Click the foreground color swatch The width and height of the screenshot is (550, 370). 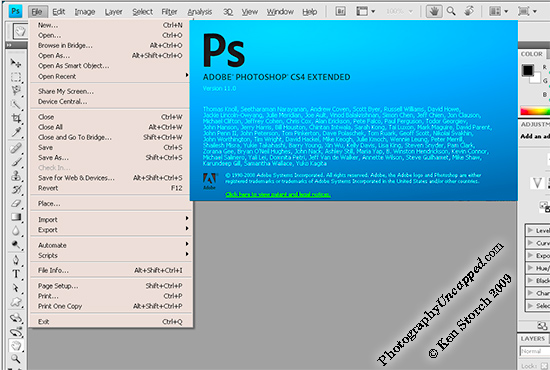(x=528, y=70)
